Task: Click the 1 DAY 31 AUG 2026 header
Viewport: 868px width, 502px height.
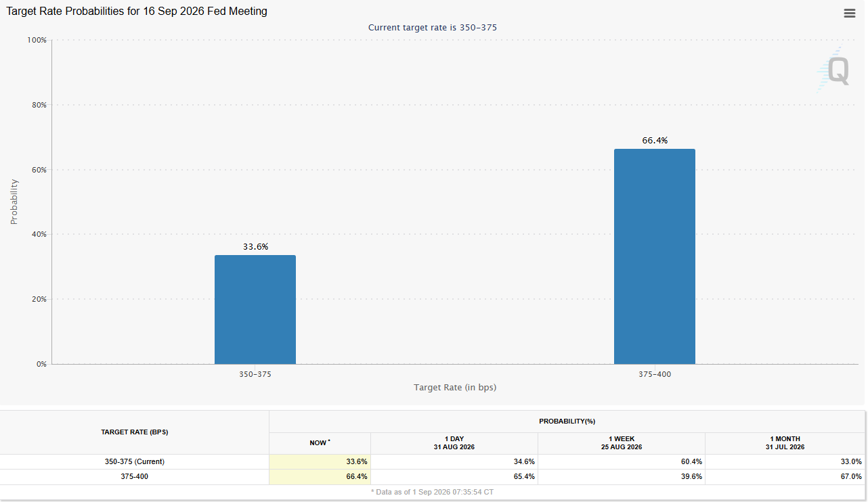Action: tap(454, 442)
